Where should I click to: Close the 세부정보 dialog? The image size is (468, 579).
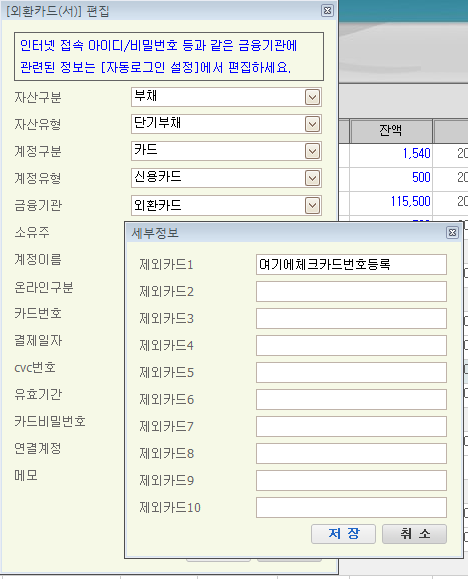pyautogui.click(x=452, y=233)
